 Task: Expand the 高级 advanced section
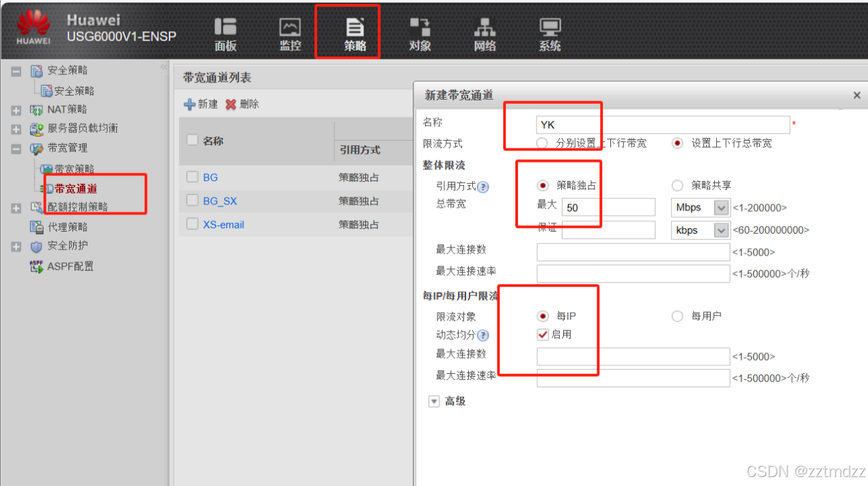pyautogui.click(x=433, y=401)
